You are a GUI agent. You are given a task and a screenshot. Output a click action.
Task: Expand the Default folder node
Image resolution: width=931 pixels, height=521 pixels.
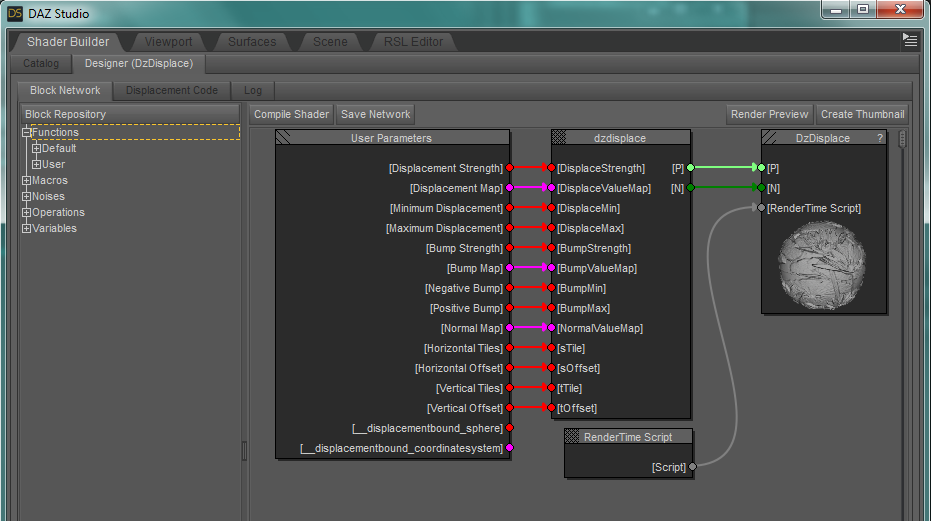click(36, 149)
